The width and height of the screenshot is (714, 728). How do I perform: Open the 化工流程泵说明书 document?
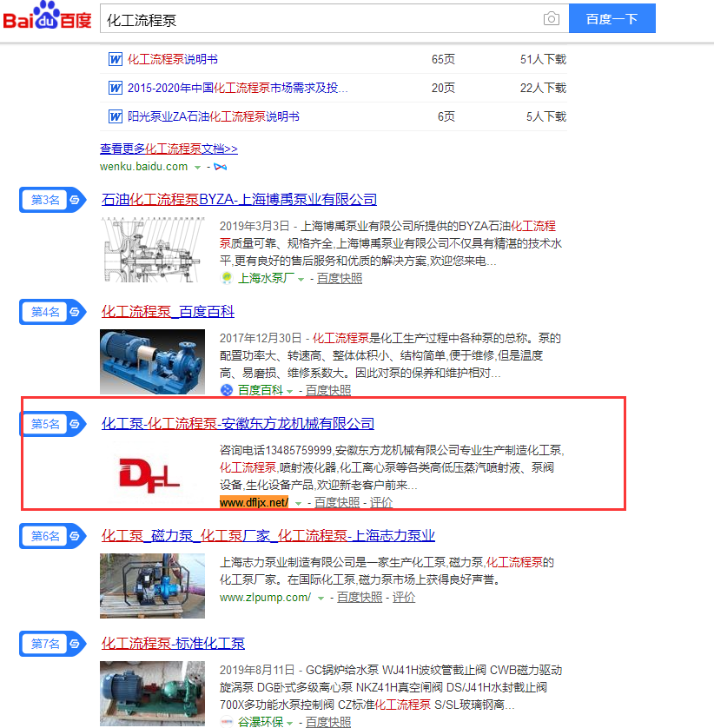pyautogui.click(x=173, y=59)
